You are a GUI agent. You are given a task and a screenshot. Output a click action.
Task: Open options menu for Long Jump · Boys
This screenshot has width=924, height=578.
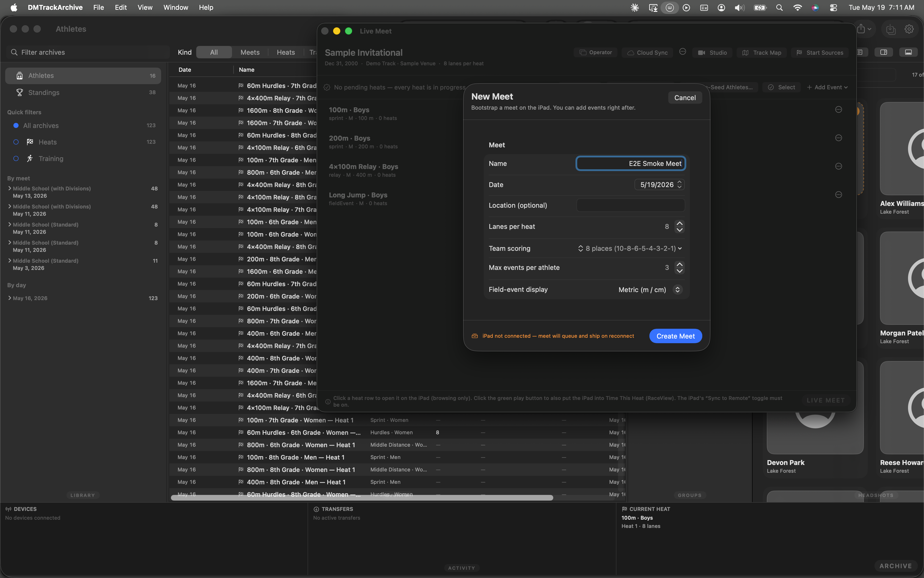838,195
